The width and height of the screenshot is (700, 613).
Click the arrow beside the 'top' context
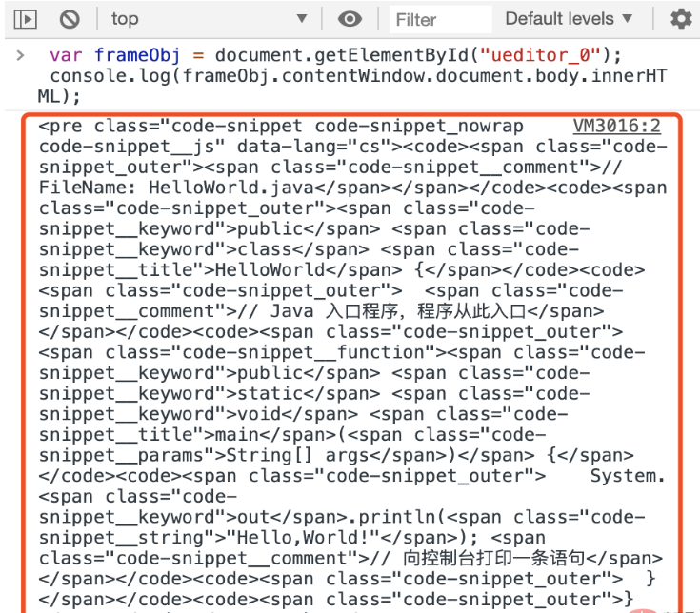(x=302, y=18)
